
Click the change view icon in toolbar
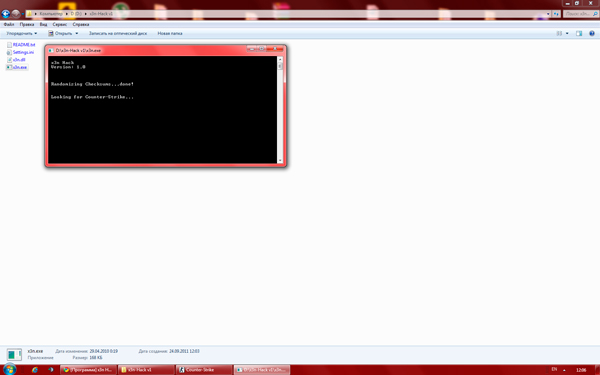coord(559,34)
